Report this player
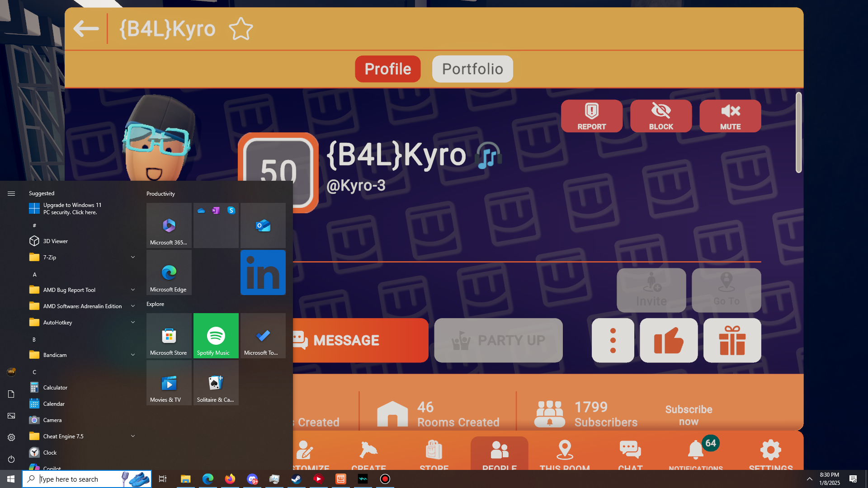The width and height of the screenshot is (868, 488). point(591,116)
